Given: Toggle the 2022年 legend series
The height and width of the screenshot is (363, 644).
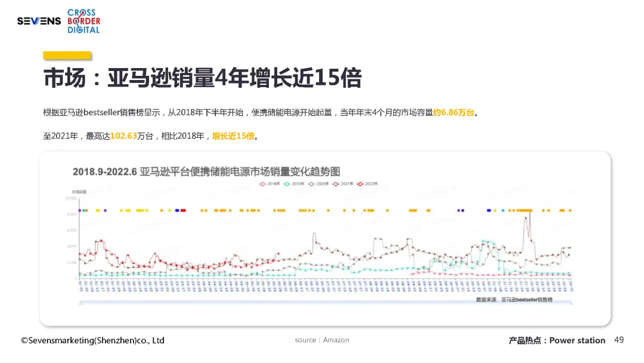Looking at the screenshot, I should [x=367, y=184].
